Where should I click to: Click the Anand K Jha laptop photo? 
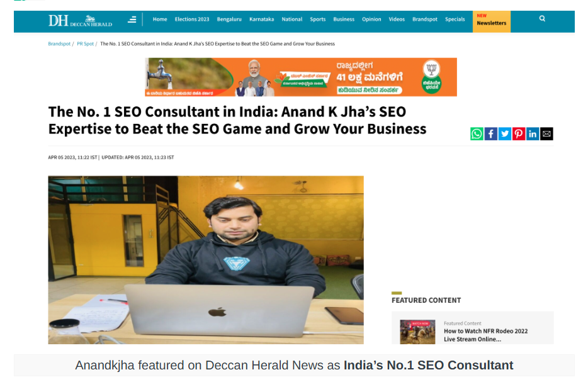tap(206, 260)
